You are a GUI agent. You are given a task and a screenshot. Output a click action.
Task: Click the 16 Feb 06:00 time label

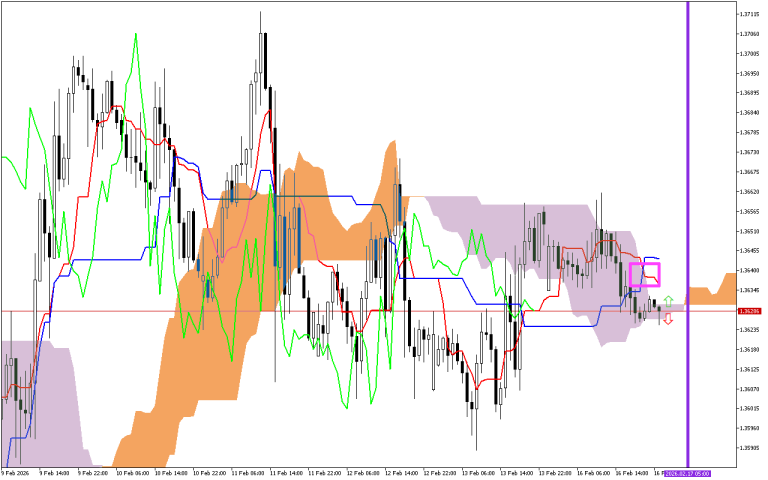coord(594,474)
